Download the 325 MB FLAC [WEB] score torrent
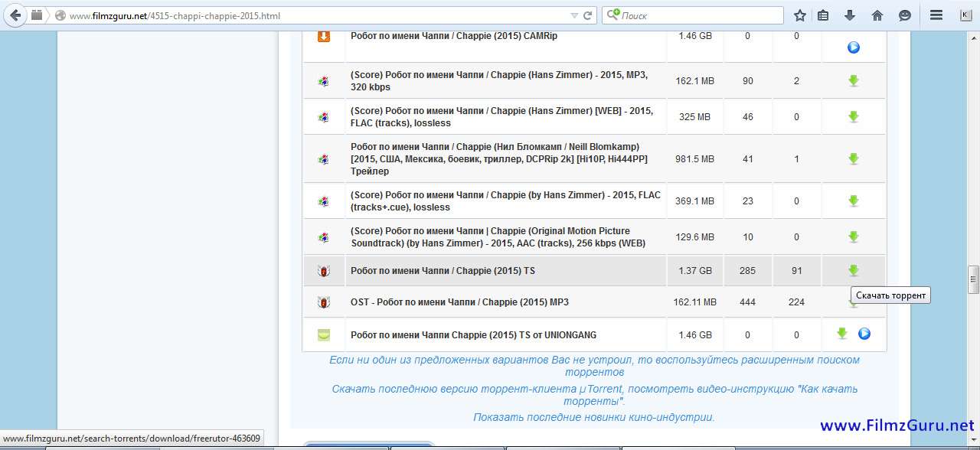This screenshot has width=980, height=450. pos(853,117)
